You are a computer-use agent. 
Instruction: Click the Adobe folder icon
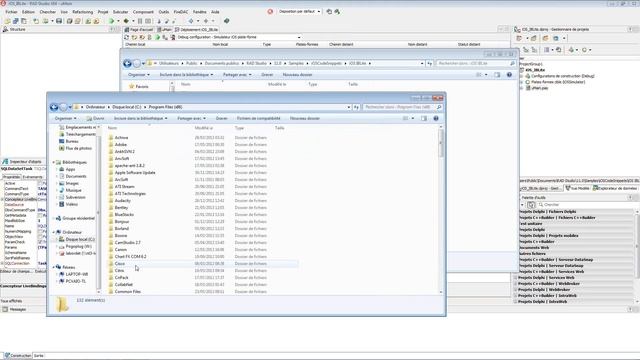pyautogui.click(x=111, y=144)
